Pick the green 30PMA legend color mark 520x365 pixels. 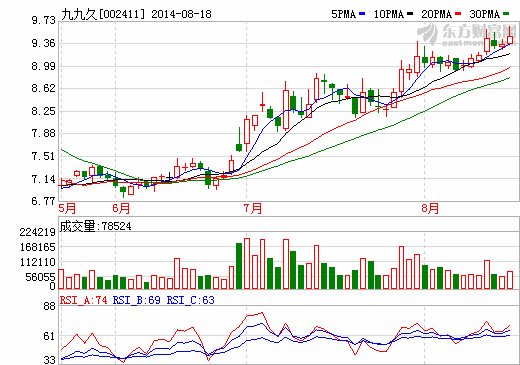pyautogui.click(x=506, y=14)
